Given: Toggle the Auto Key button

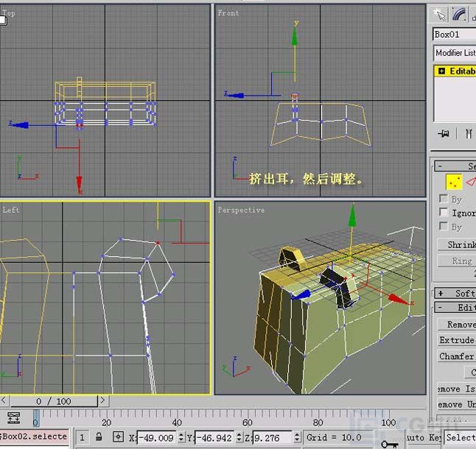Looking at the screenshot, I should [x=423, y=437].
